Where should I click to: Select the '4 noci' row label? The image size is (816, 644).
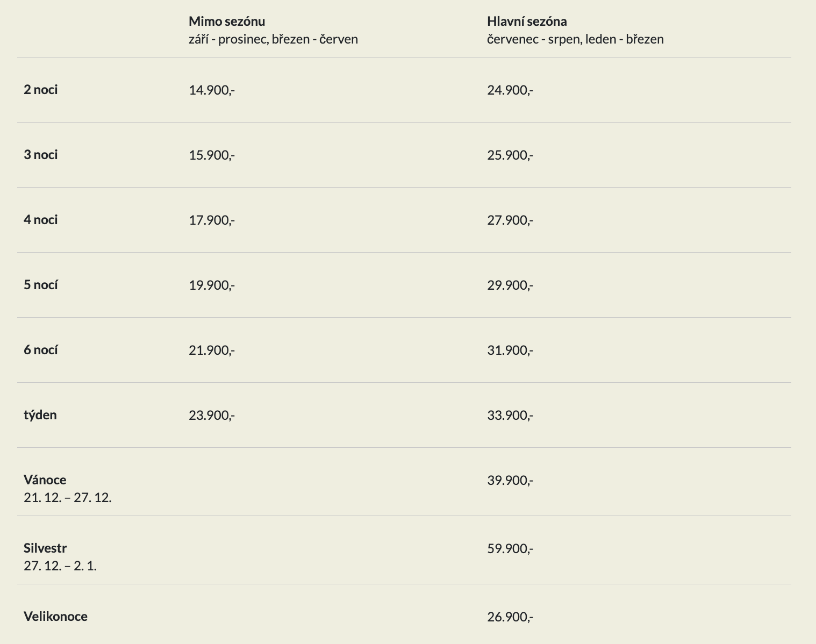(x=41, y=220)
